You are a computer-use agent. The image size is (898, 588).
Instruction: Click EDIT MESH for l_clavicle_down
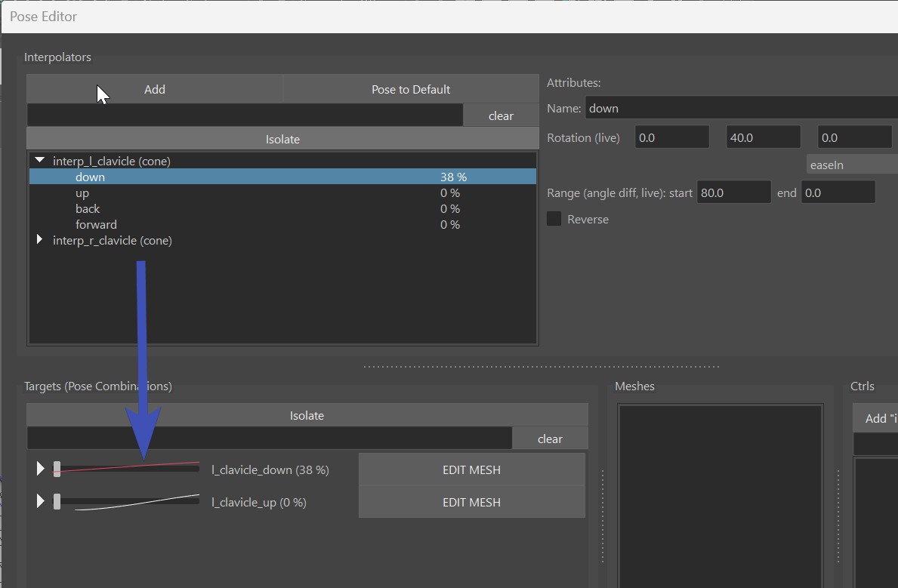coord(471,469)
